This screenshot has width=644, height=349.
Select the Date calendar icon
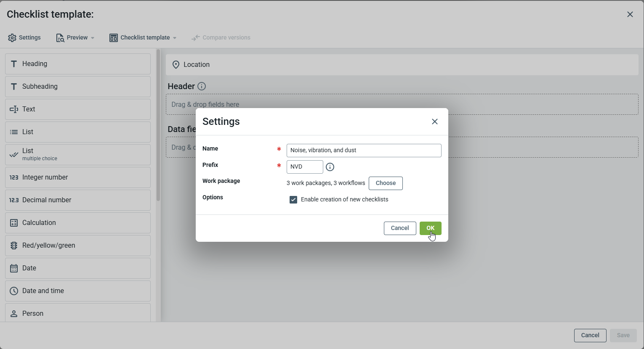click(14, 268)
